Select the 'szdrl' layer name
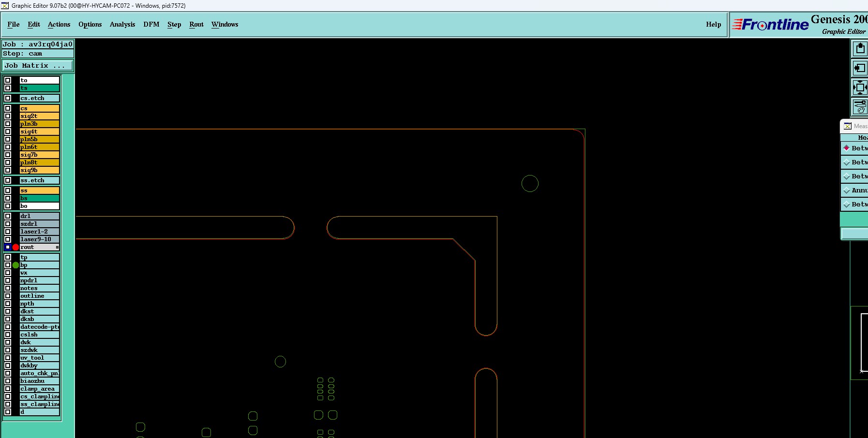Screen dimensions: 868x438 [40, 224]
